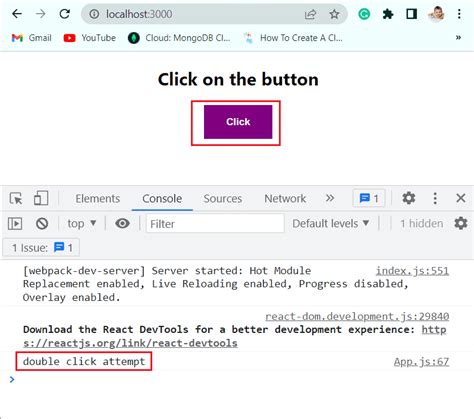The width and height of the screenshot is (474, 419).
Task: Clear the console
Action: (42, 224)
